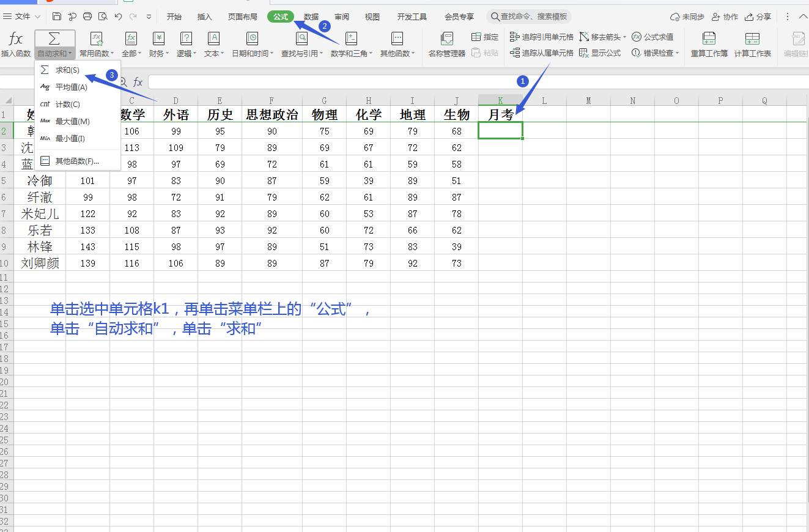Viewport: 809px width, 532px height.
Task: Switch to the Data (数据) tab
Action: click(x=311, y=17)
